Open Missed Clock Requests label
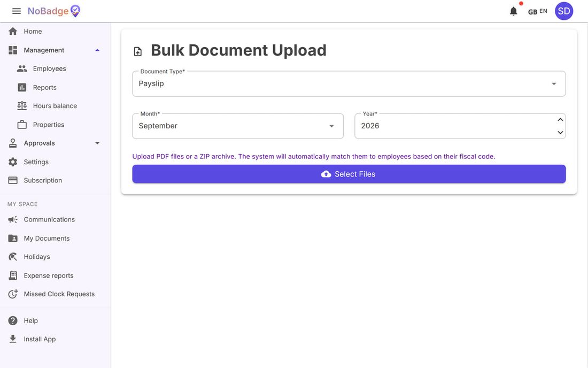The image size is (588, 368). pos(59,294)
